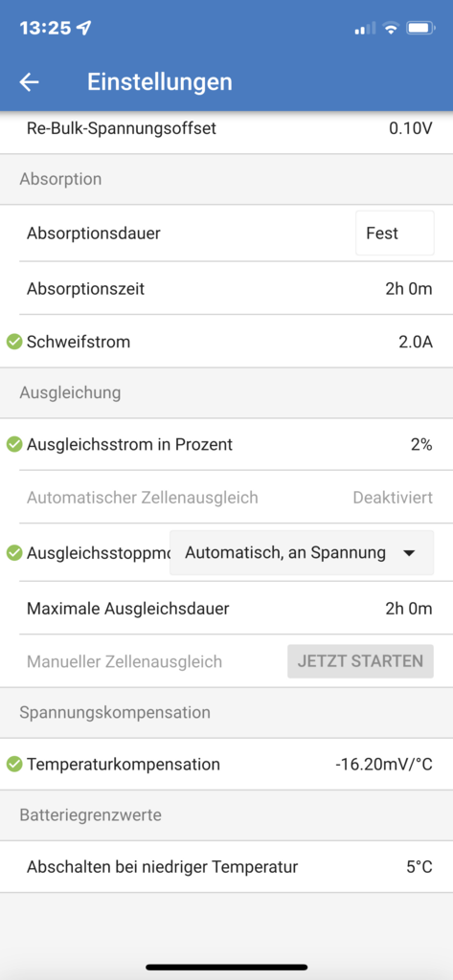453x980 pixels.
Task: Tap green checkmark beside Ausgleichsstrom in Prozent
Action: click(13, 444)
